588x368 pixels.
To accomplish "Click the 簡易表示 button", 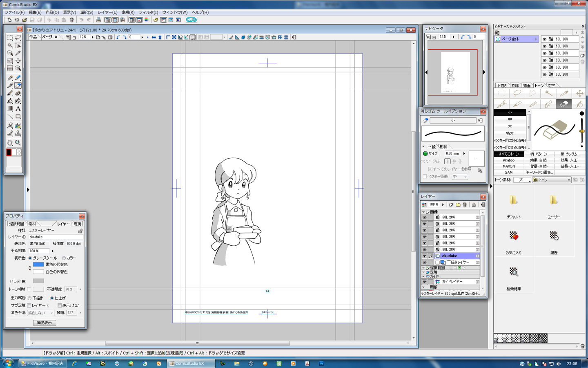I will (45, 323).
